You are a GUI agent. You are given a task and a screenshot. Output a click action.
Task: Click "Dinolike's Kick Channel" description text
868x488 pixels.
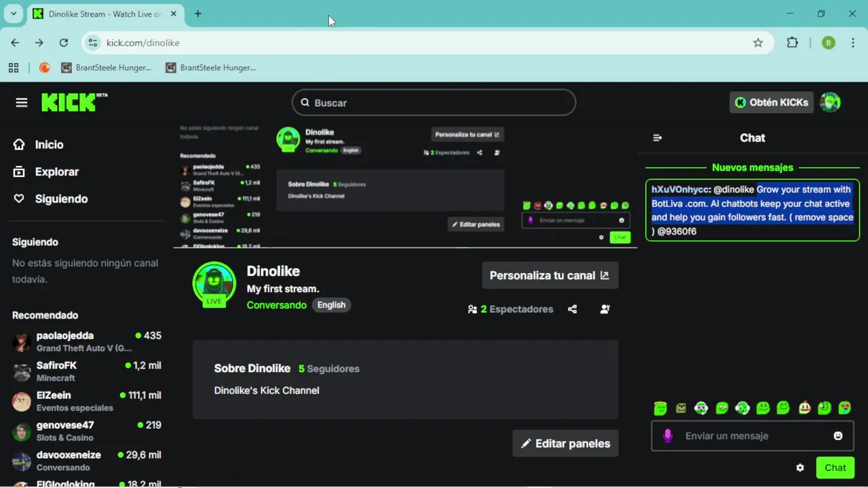[267, 390]
